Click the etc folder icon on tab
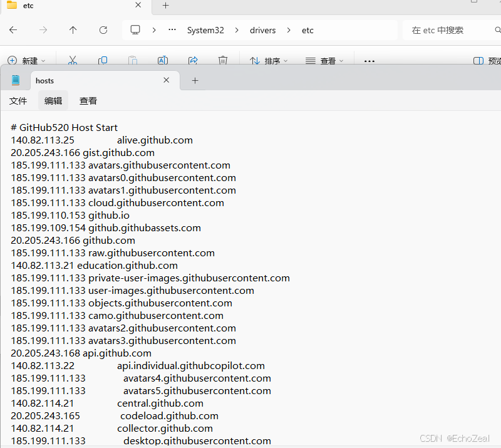This screenshot has height=448, width=501. pyautogui.click(x=12, y=5)
